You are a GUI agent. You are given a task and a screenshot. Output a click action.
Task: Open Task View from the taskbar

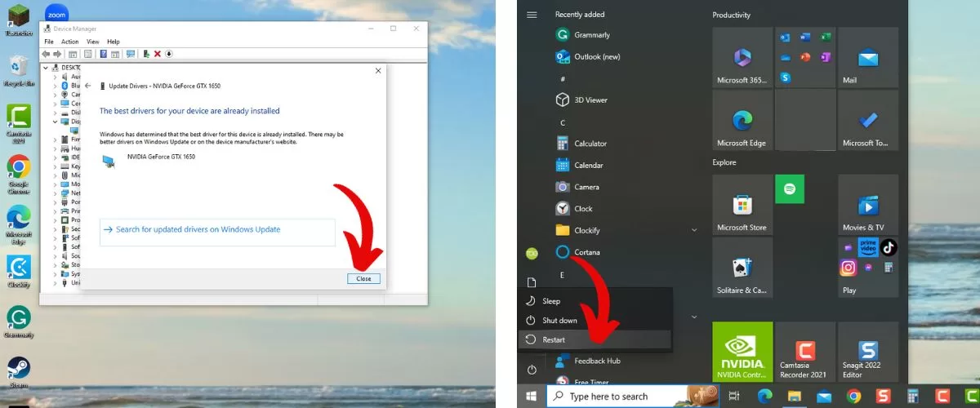[x=734, y=397]
